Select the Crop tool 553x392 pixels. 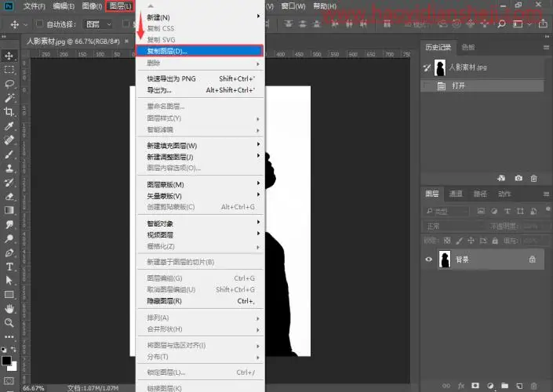[9, 112]
